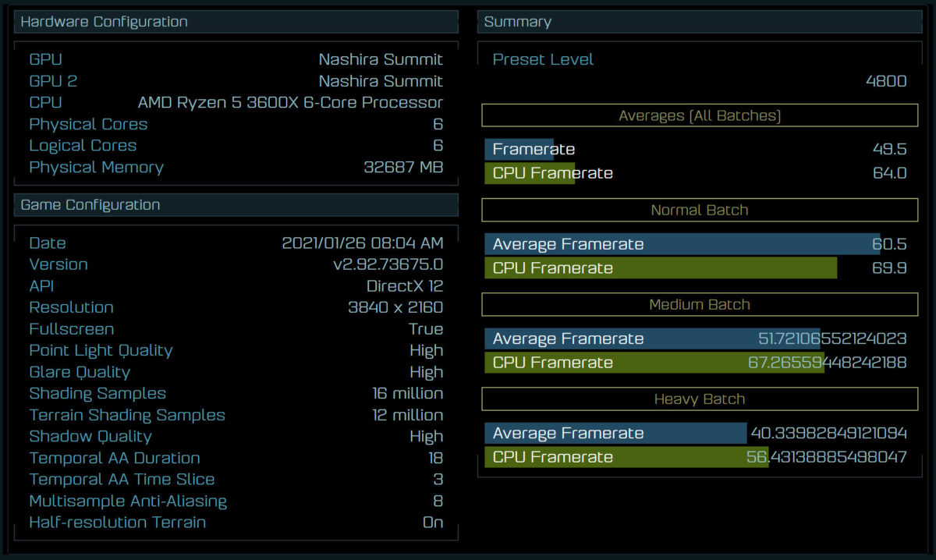This screenshot has height=560, width=936.
Task: Enable higher Shadow Quality setting
Action: [426, 436]
